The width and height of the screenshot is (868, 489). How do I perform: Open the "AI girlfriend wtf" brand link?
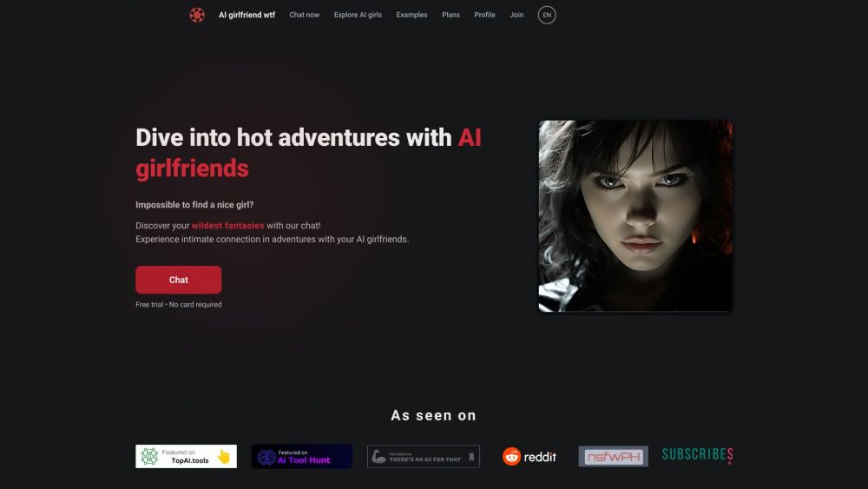pos(247,15)
